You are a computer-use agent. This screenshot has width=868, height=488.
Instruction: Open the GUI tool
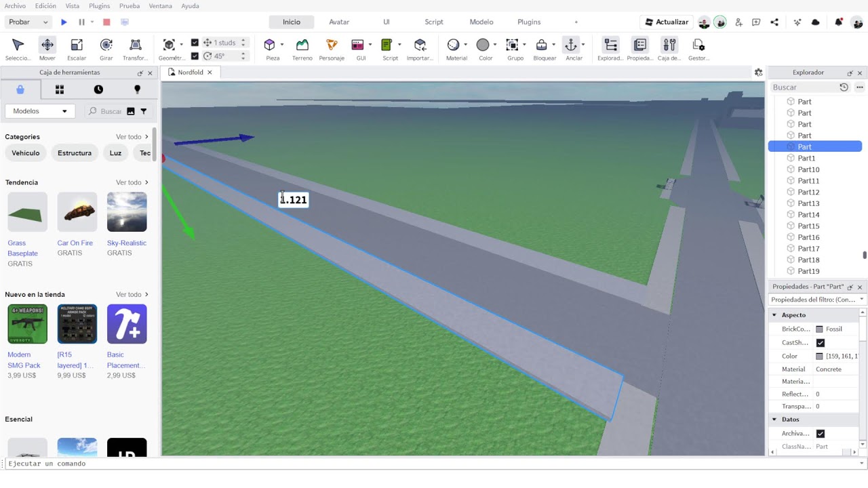coord(358,45)
